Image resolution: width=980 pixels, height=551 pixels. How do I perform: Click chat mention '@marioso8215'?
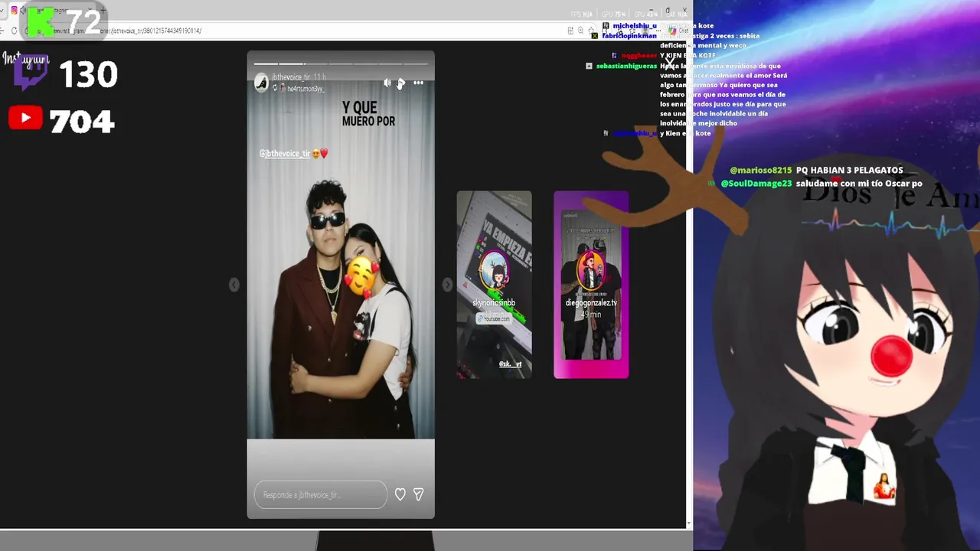point(761,171)
